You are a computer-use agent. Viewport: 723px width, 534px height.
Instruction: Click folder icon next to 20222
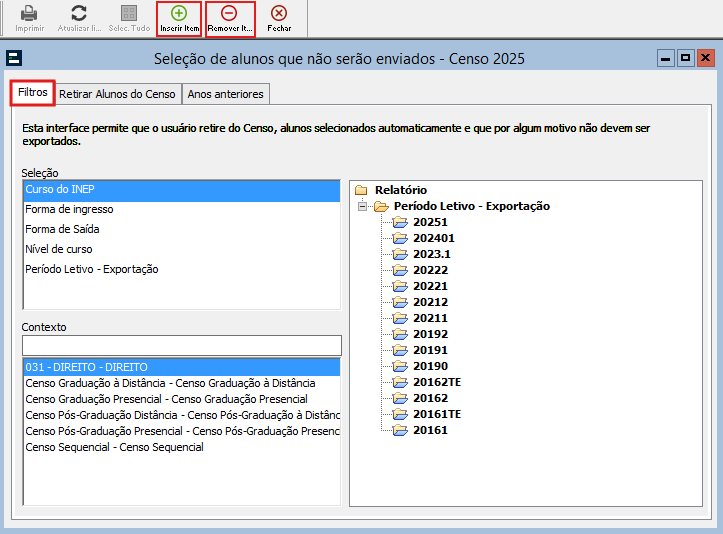tap(400, 270)
